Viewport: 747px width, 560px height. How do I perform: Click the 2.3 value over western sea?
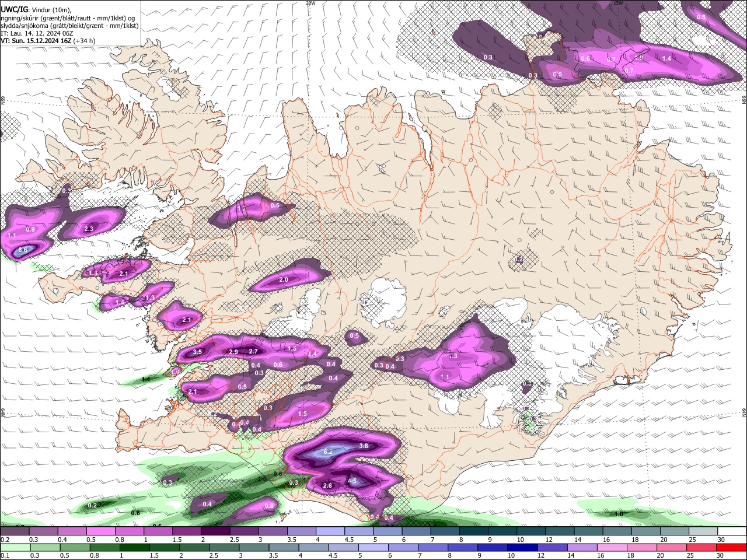89,229
